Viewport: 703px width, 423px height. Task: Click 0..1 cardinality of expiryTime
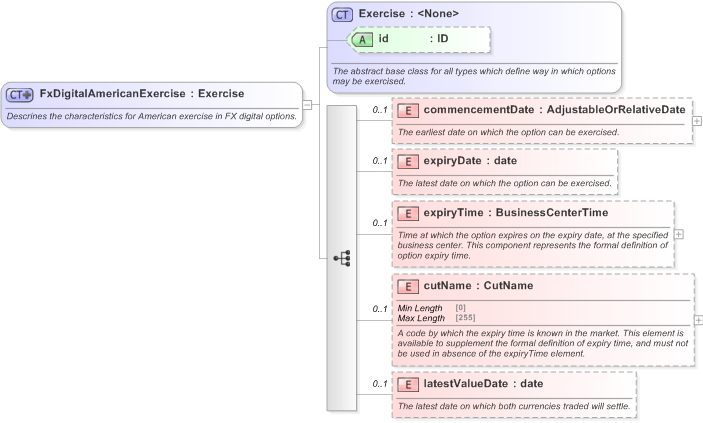(x=380, y=223)
